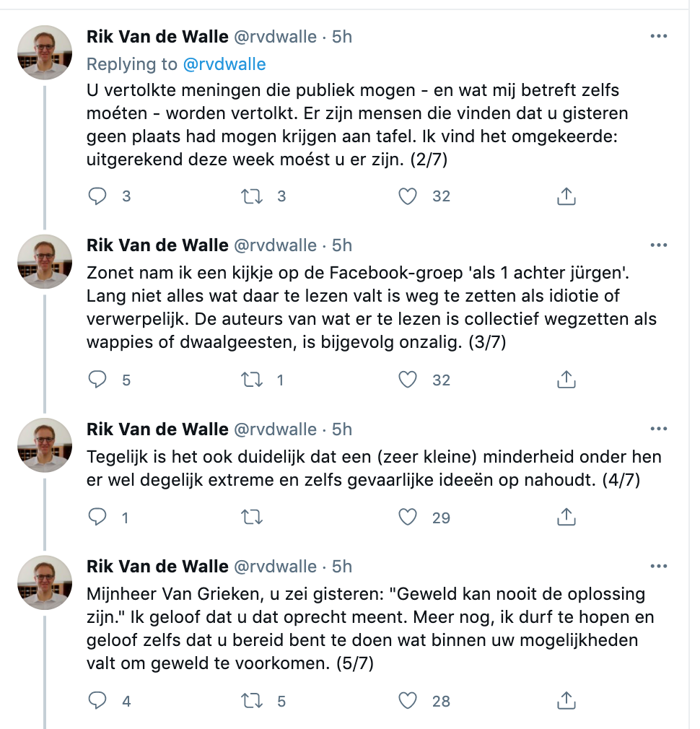Screen dimensions: 700x729
Task: Retweet the (2/7) tweet
Action: coord(252,196)
